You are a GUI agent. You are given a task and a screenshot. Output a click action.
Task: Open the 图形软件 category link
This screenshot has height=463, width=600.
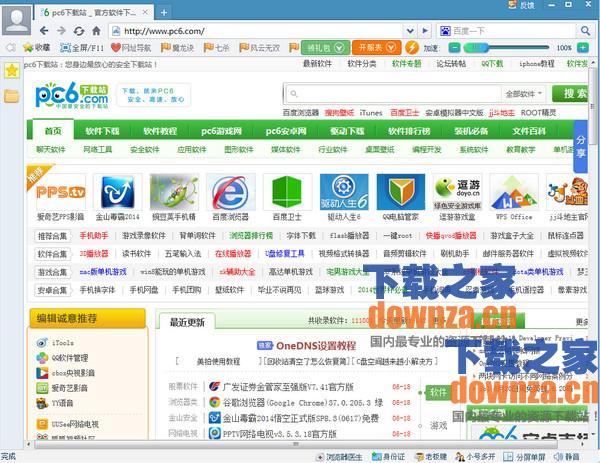point(239,149)
